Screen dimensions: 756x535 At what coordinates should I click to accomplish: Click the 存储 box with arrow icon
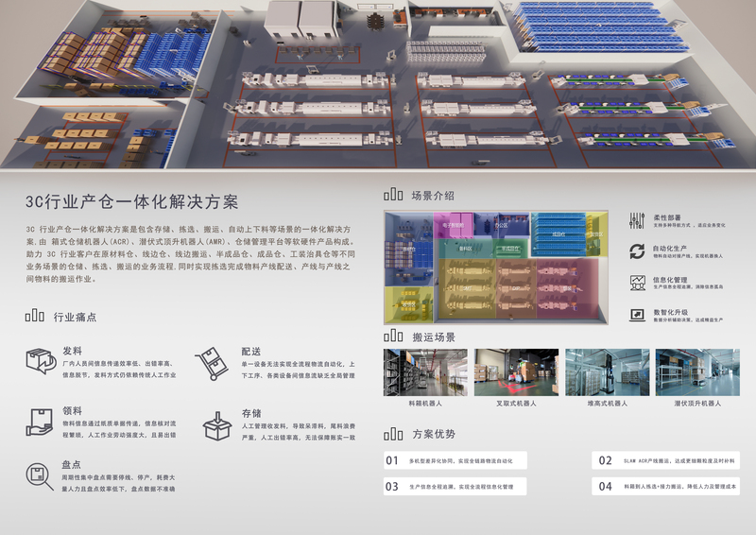pyautogui.click(x=216, y=423)
